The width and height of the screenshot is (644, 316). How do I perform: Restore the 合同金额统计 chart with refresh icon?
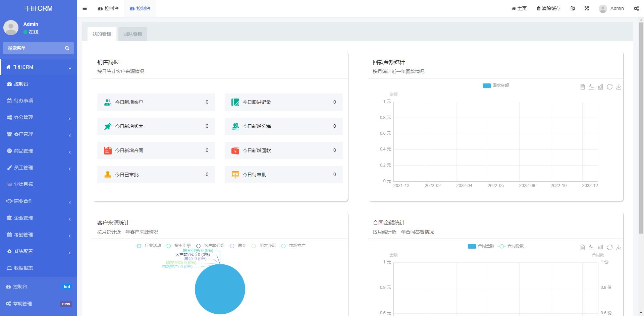[610, 247]
